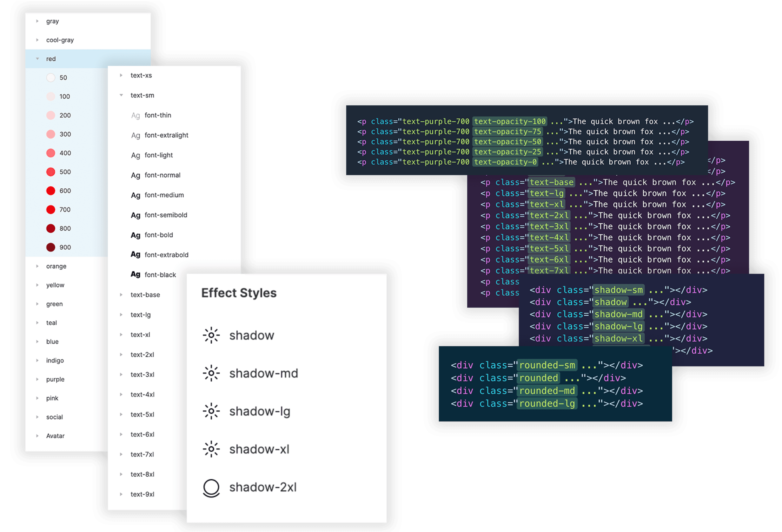This screenshot has height=532, width=782.
Task: Select the font-semibold text style
Action: pos(166,215)
